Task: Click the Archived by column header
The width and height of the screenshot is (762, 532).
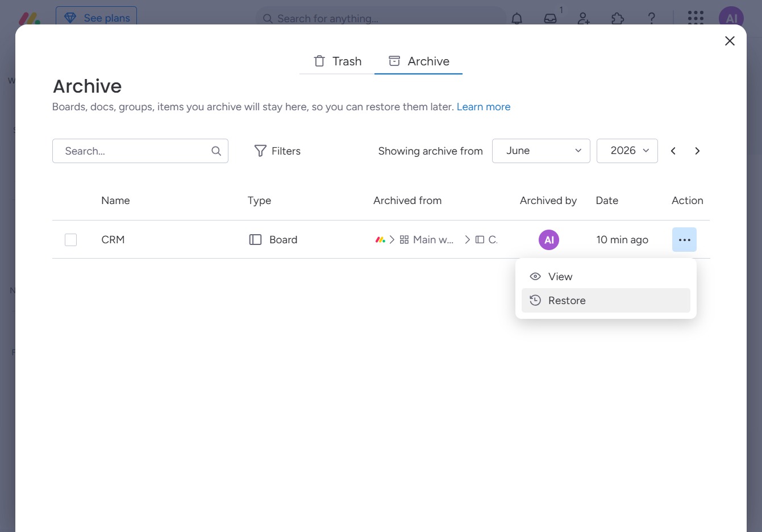Action: pos(548,201)
